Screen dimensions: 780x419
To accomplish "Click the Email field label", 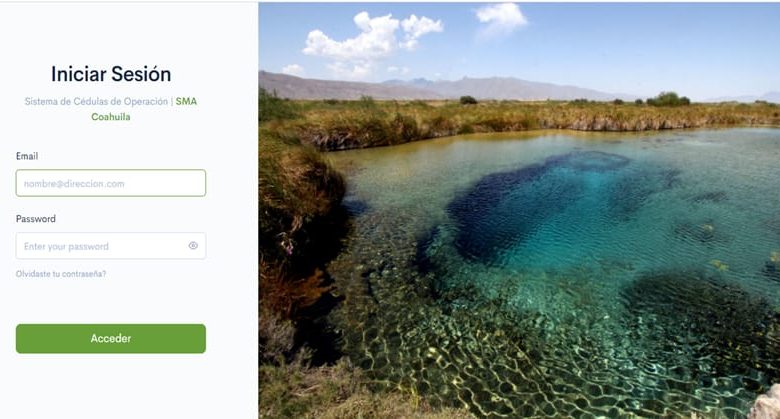I will click(27, 156).
